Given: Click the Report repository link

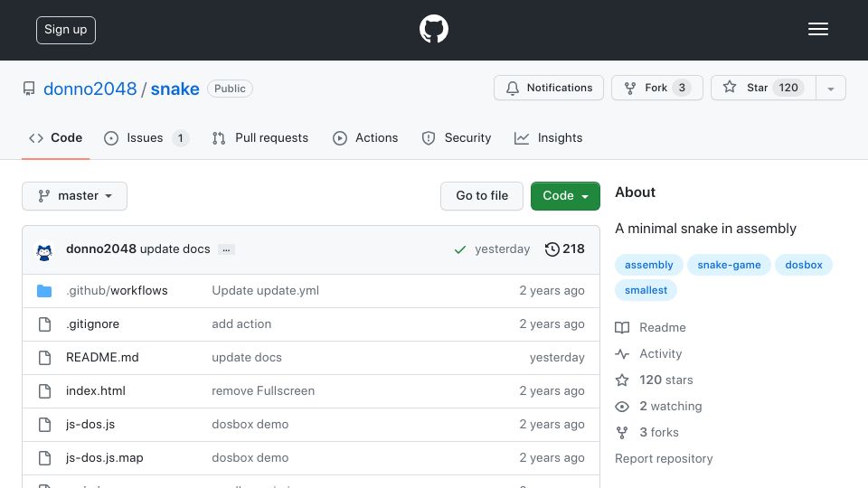Looking at the screenshot, I should click(x=664, y=459).
